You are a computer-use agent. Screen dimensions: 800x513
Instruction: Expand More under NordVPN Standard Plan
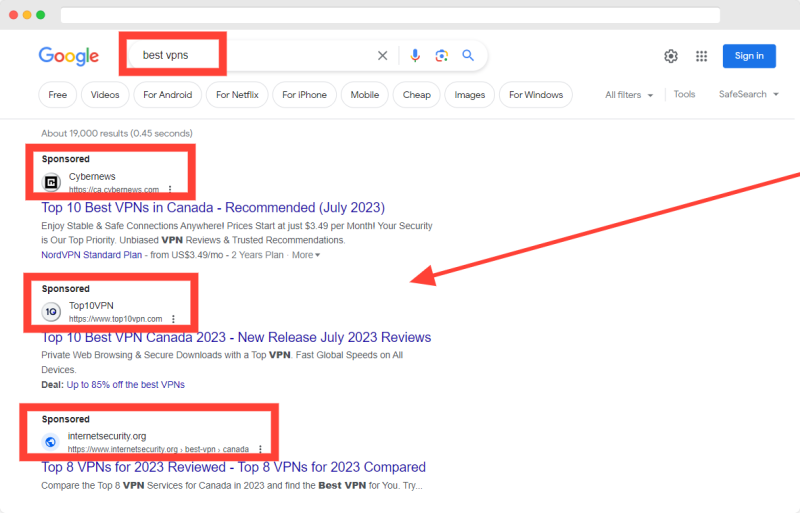(x=306, y=255)
